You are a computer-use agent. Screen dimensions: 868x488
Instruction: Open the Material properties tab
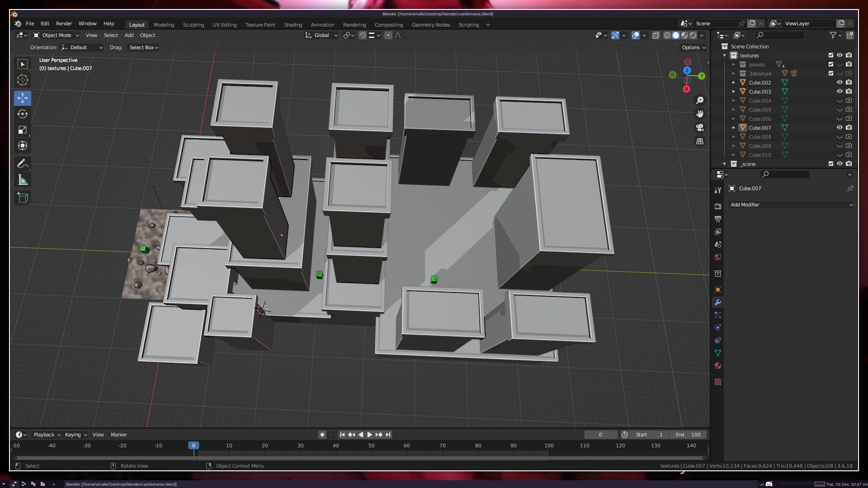tap(718, 366)
